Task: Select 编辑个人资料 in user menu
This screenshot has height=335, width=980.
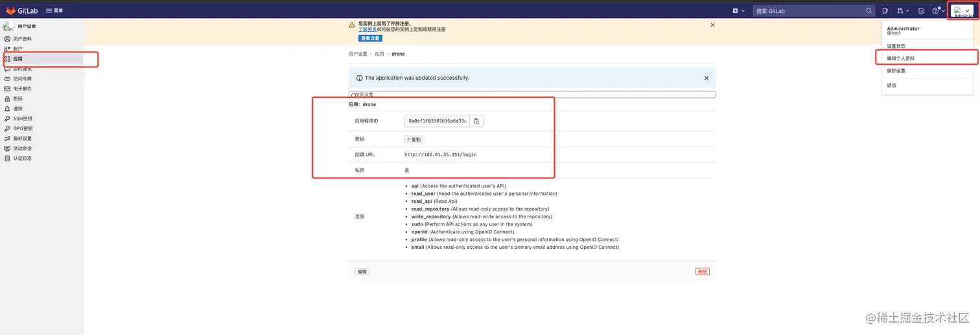Action: (x=901, y=58)
